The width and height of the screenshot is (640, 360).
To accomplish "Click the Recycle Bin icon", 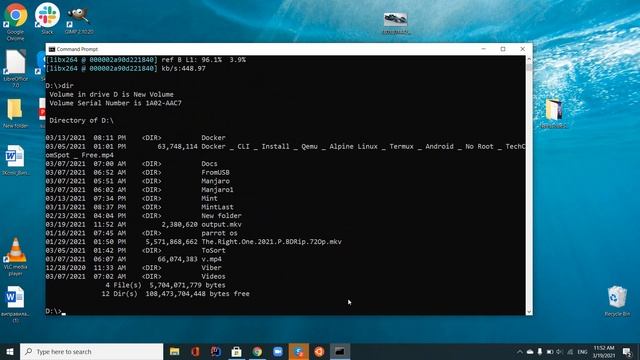I will [x=617, y=301].
